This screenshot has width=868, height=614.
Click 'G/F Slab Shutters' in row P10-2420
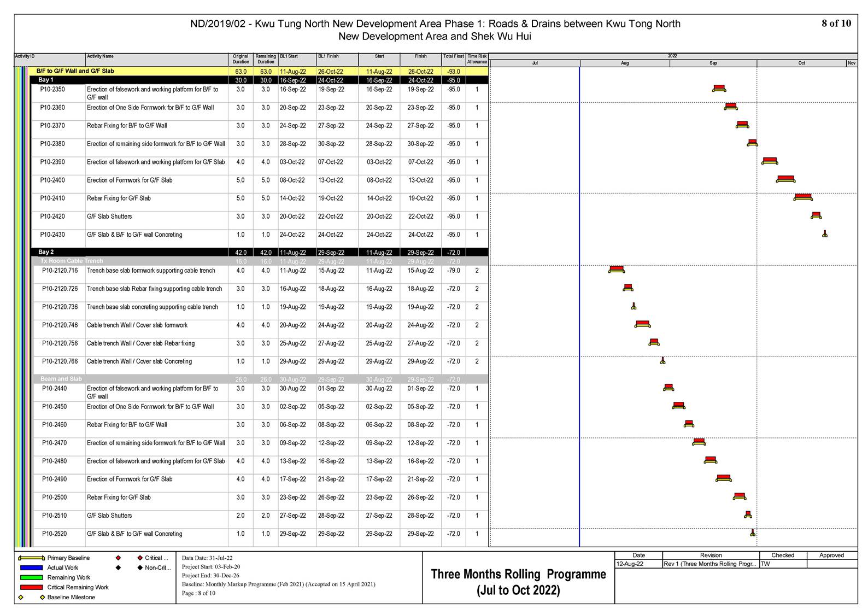click(x=109, y=217)
